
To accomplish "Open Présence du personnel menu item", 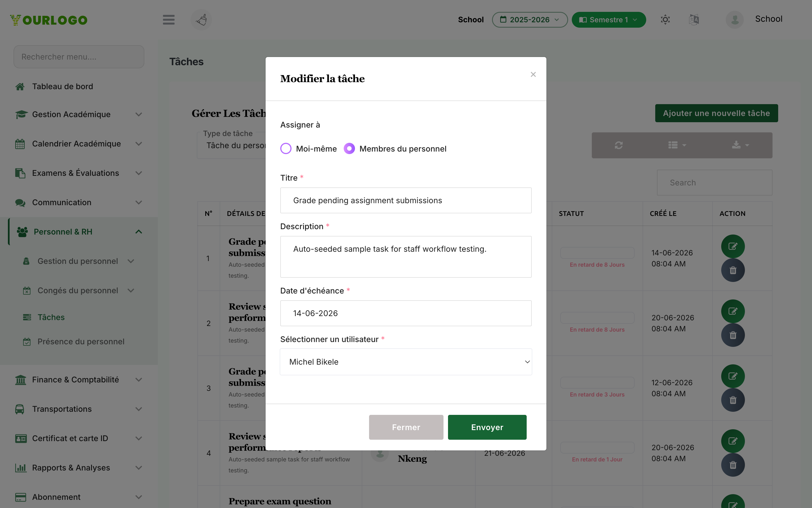I will 81,342.
